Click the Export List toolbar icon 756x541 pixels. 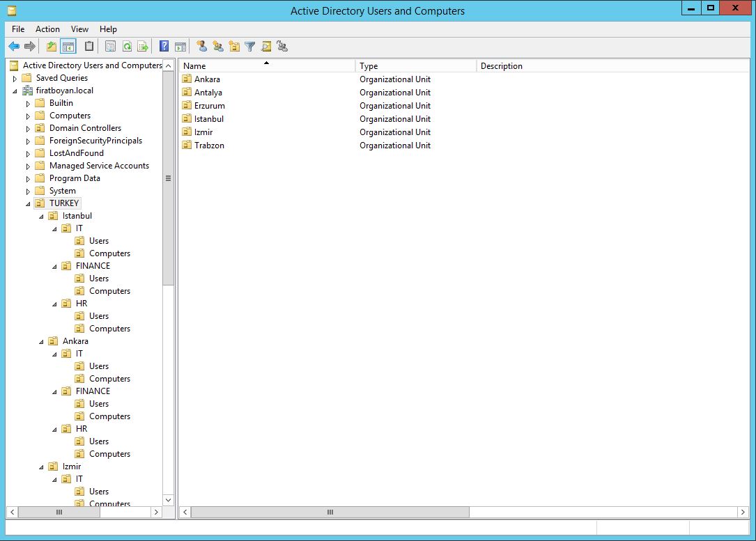[x=144, y=46]
